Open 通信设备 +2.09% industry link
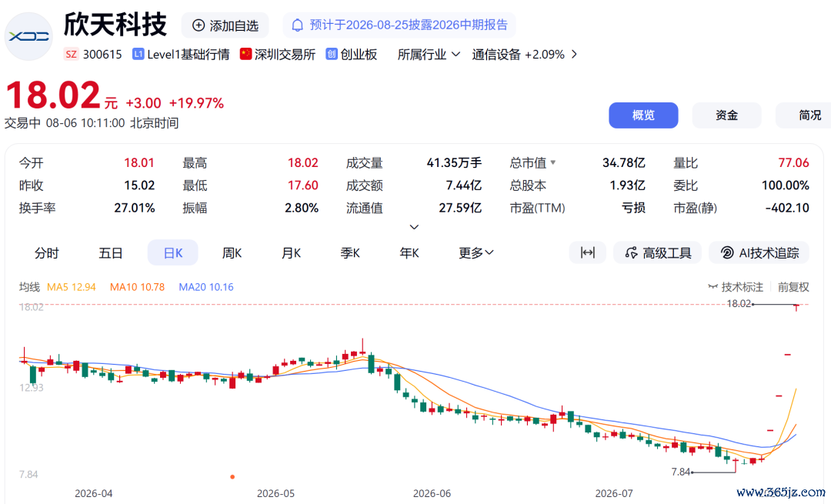Screen dimensions: 831x504 [x=518, y=54]
